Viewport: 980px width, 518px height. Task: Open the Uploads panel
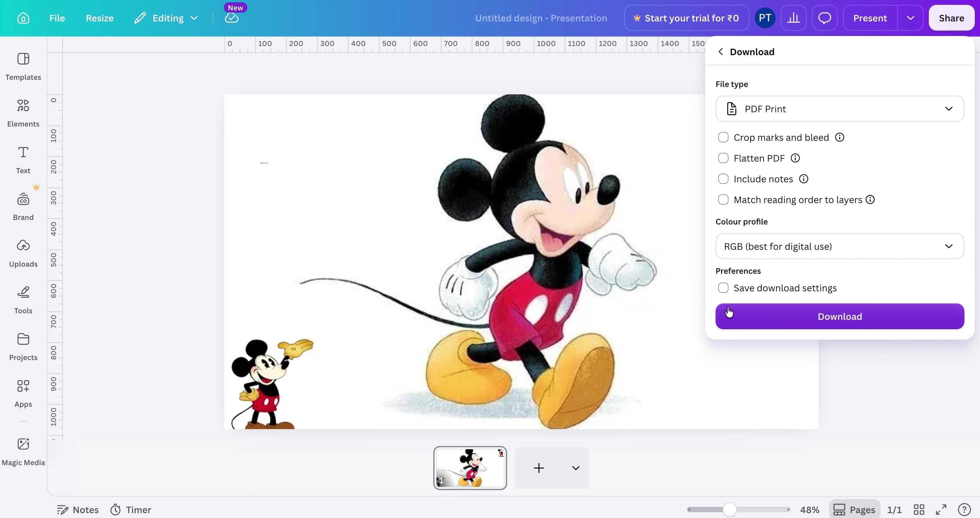click(x=23, y=254)
